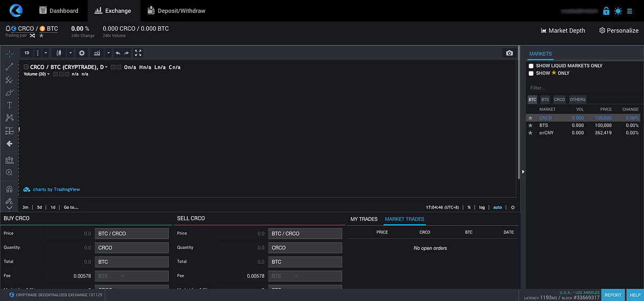Star the bitCNY market row
The height and width of the screenshot is (301, 644).
531,133
